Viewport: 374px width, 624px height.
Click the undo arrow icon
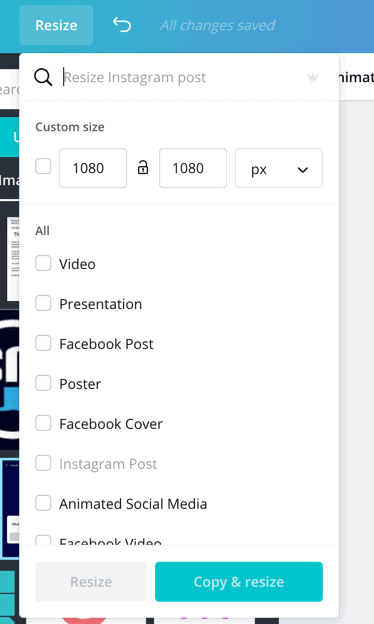tap(122, 25)
